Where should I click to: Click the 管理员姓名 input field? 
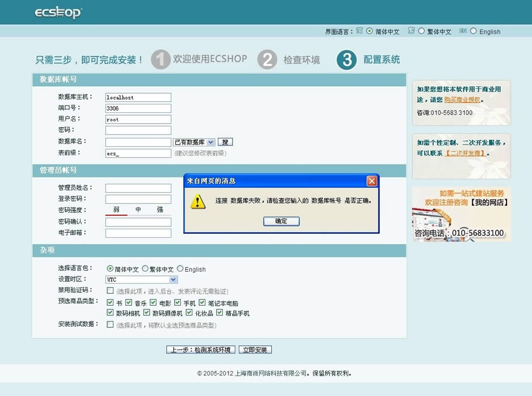[x=138, y=188]
